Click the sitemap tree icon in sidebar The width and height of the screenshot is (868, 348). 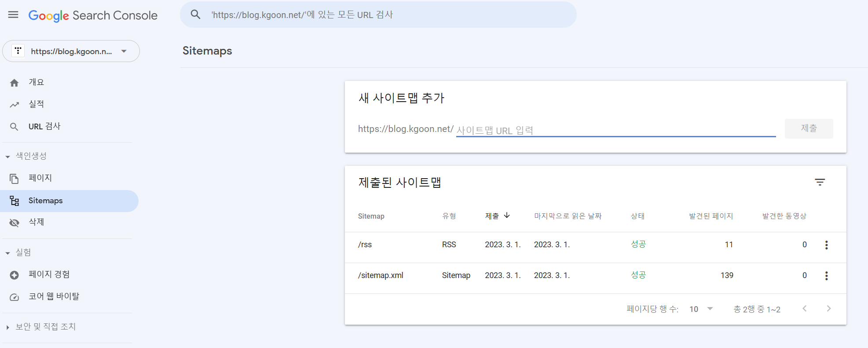coord(15,201)
